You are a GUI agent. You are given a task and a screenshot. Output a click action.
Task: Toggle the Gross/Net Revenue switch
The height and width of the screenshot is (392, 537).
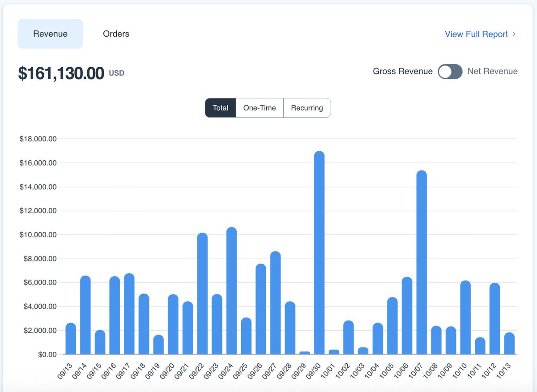[450, 72]
